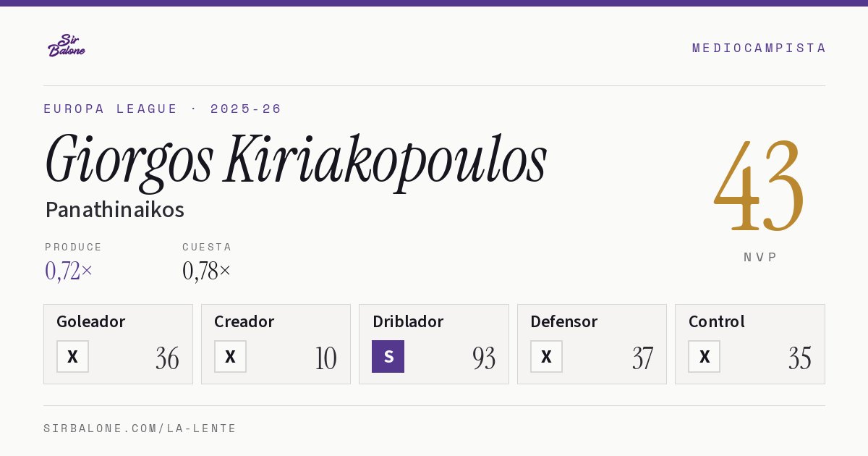Click the Creador card title
Viewport: 868px width, 456px height.
pos(244,321)
